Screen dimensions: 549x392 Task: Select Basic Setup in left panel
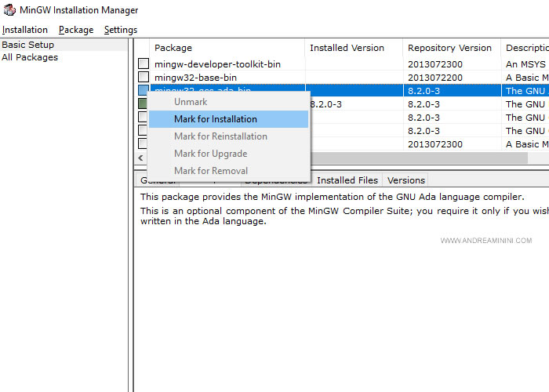pos(28,45)
